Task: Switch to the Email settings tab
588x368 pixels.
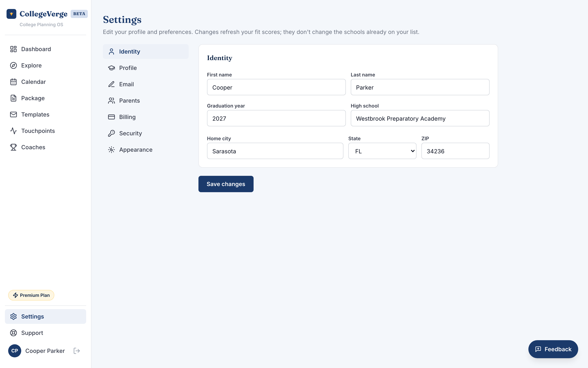Action: 146,84
